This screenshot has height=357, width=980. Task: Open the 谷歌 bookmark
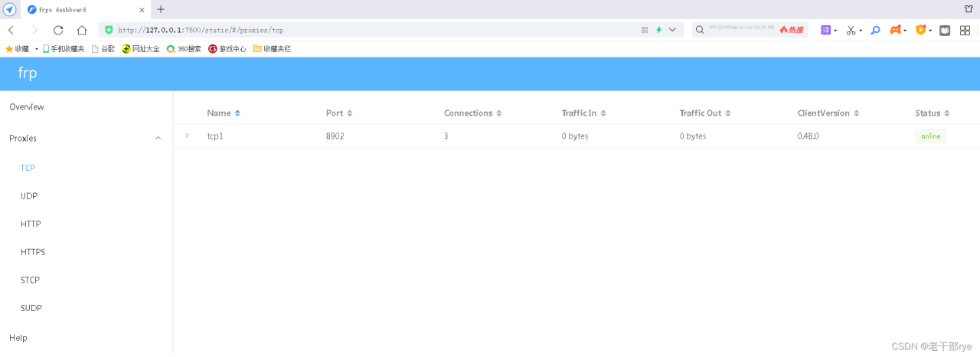tap(103, 48)
